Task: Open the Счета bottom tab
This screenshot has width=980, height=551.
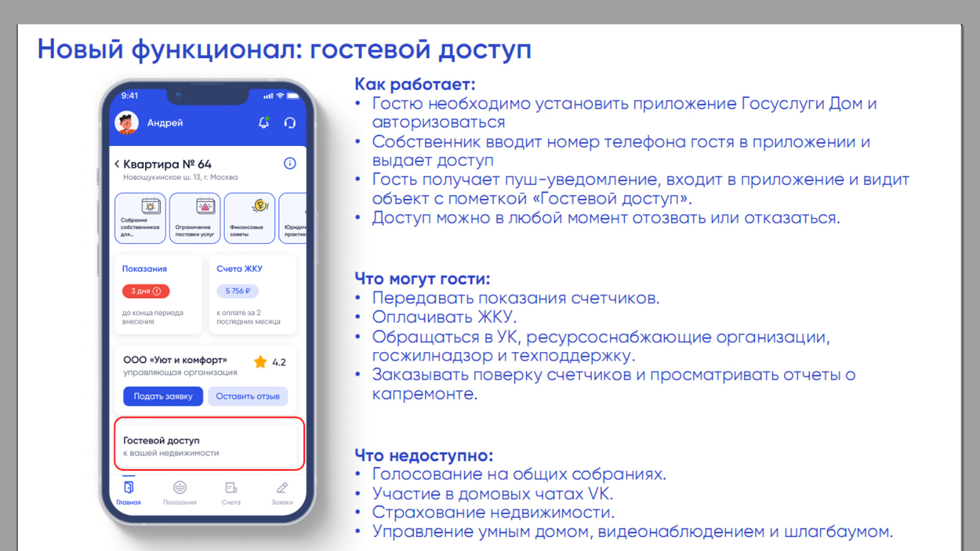Action: [231, 493]
